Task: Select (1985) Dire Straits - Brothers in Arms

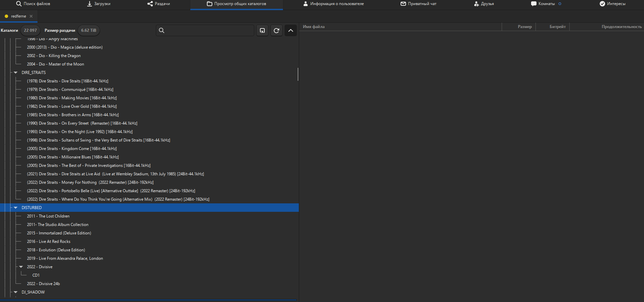Action: point(73,115)
